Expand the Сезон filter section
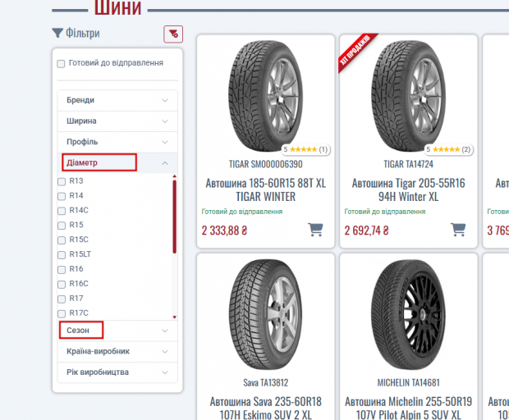The height and width of the screenshot is (420, 509). point(117,331)
